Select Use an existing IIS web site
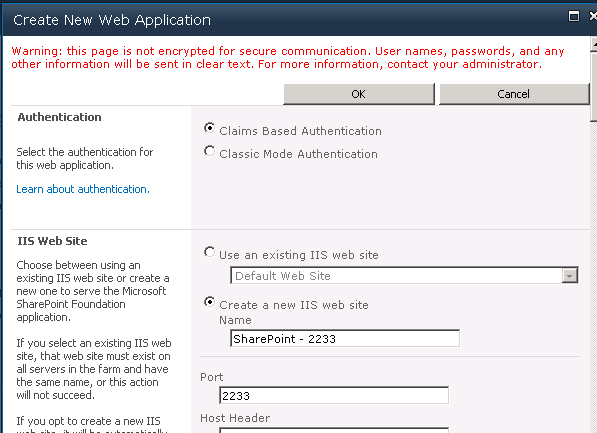The width and height of the screenshot is (597, 433). pos(209,252)
